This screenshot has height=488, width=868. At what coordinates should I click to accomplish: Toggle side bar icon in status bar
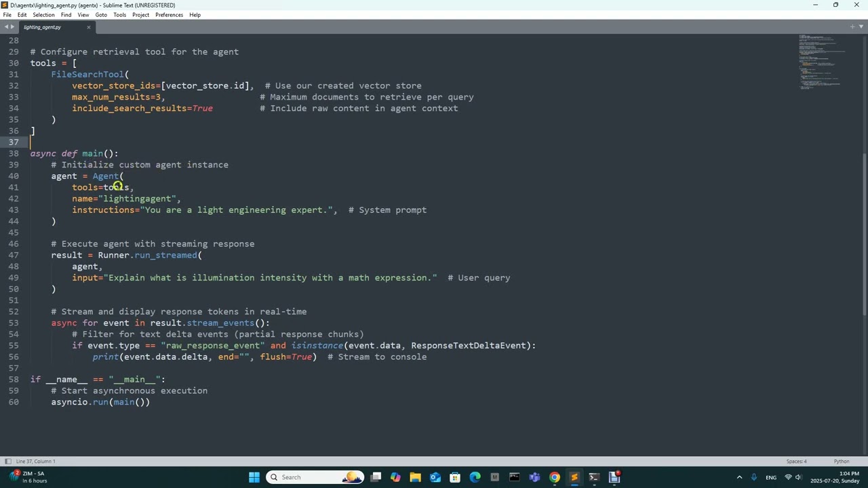[x=7, y=462]
